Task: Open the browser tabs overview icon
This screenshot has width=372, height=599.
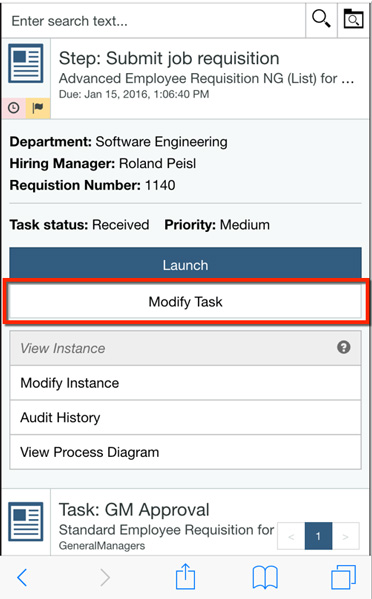Action: click(x=344, y=577)
